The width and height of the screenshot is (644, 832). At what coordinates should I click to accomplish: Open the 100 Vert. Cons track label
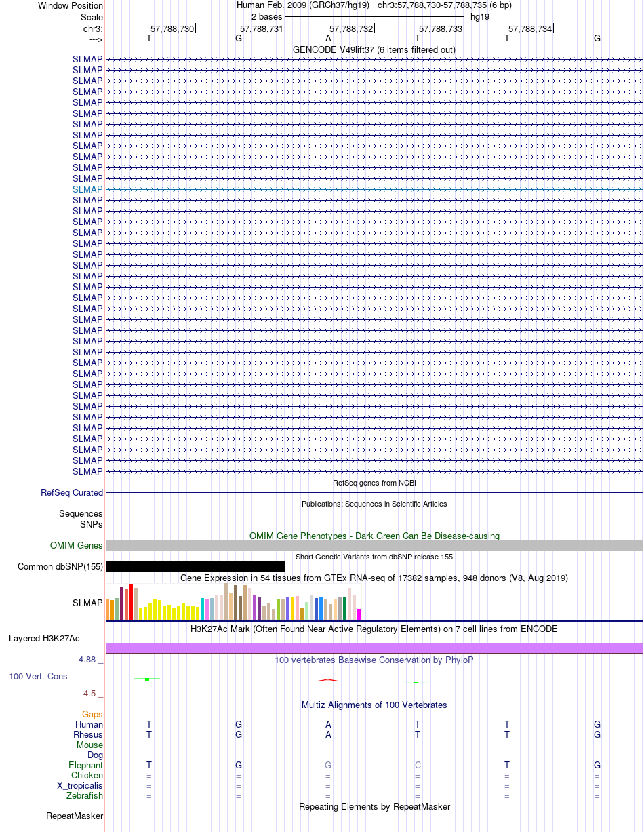click(38, 677)
